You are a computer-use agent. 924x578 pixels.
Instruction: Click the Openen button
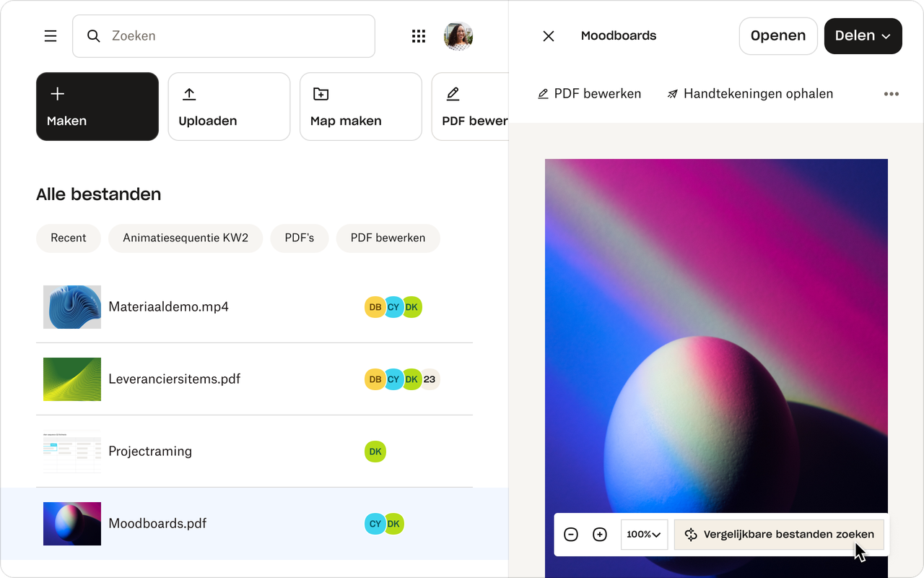(778, 35)
